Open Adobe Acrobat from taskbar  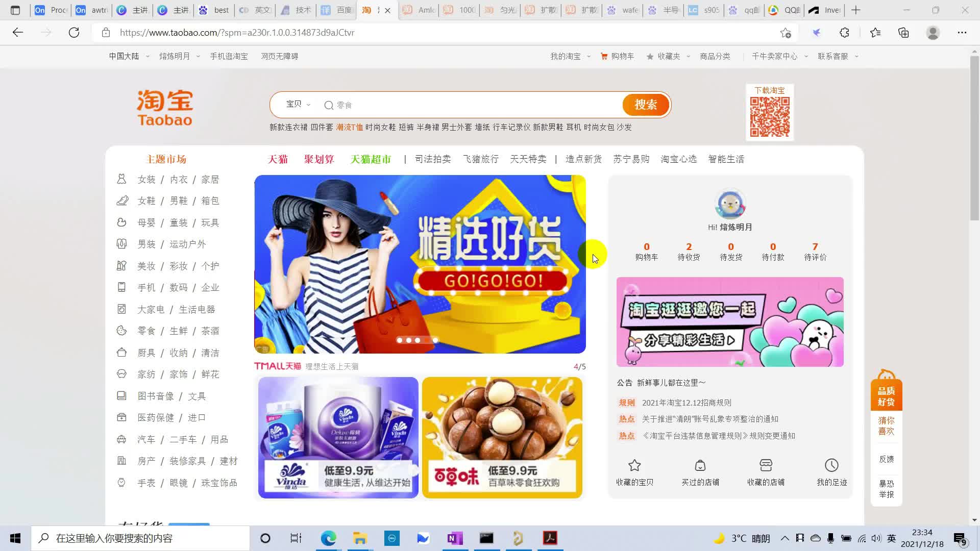pos(550,538)
